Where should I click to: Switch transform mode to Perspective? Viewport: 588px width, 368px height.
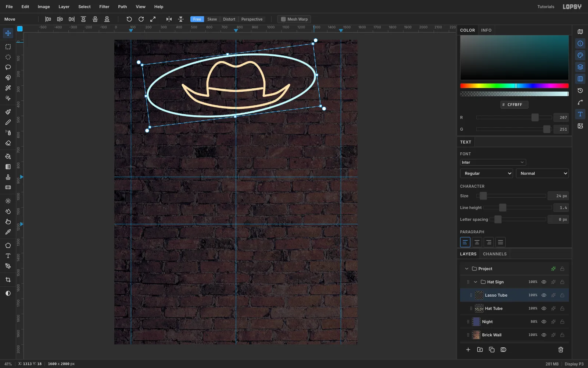tap(252, 19)
